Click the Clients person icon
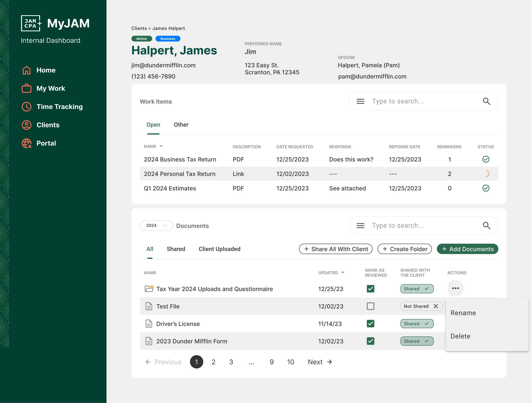The width and height of the screenshot is (532, 403). 26,125
